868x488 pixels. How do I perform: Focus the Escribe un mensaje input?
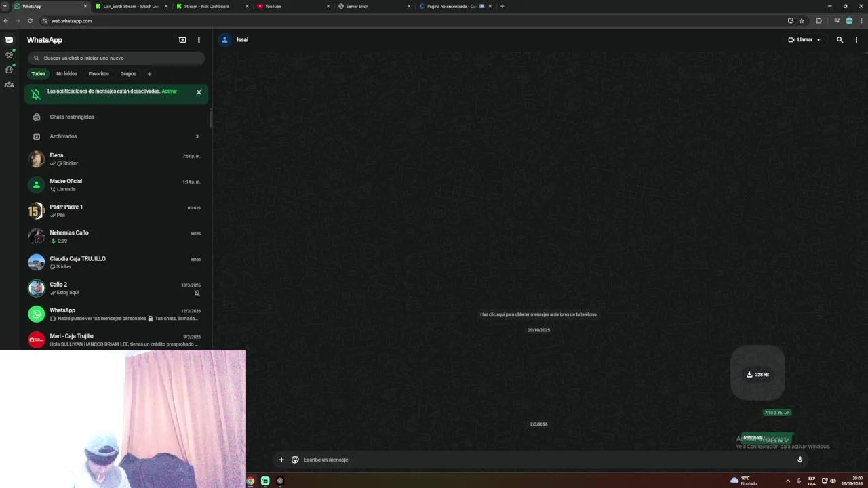546,460
